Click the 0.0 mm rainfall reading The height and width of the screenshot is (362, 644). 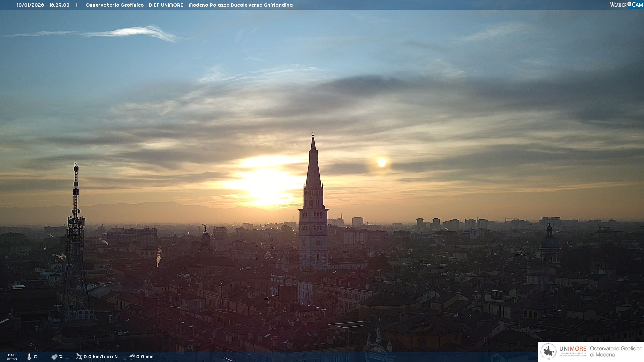point(145,357)
